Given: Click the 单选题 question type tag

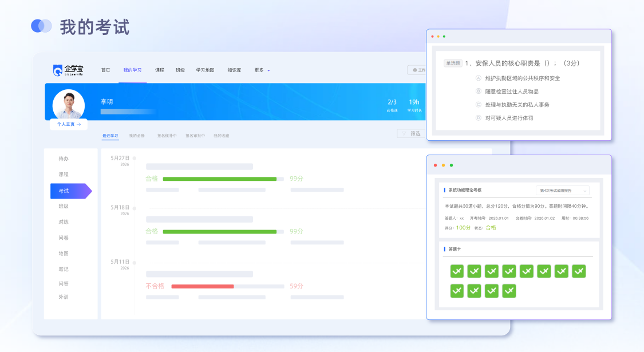Looking at the screenshot, I should point(453,64).
